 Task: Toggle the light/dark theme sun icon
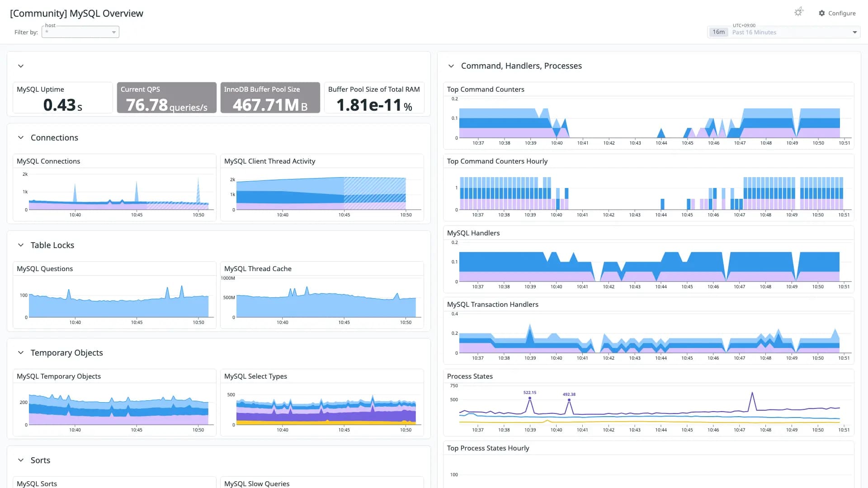[x=799, y=12]
